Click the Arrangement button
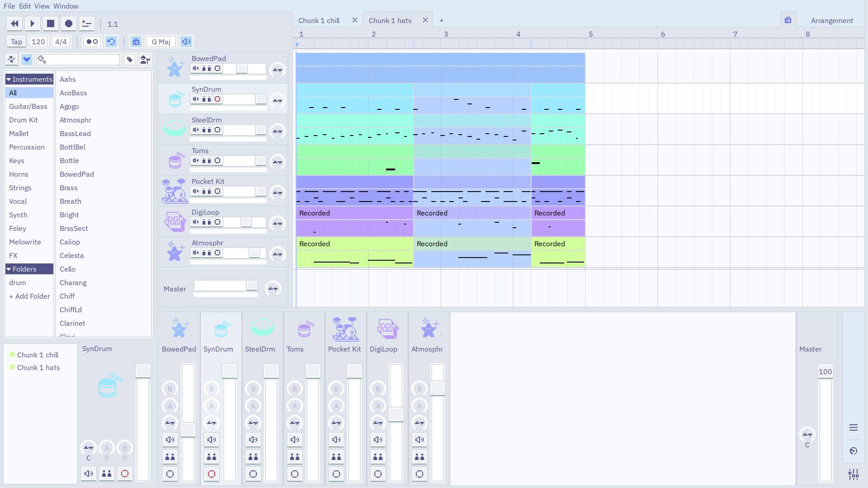 [x=832, y=20]
